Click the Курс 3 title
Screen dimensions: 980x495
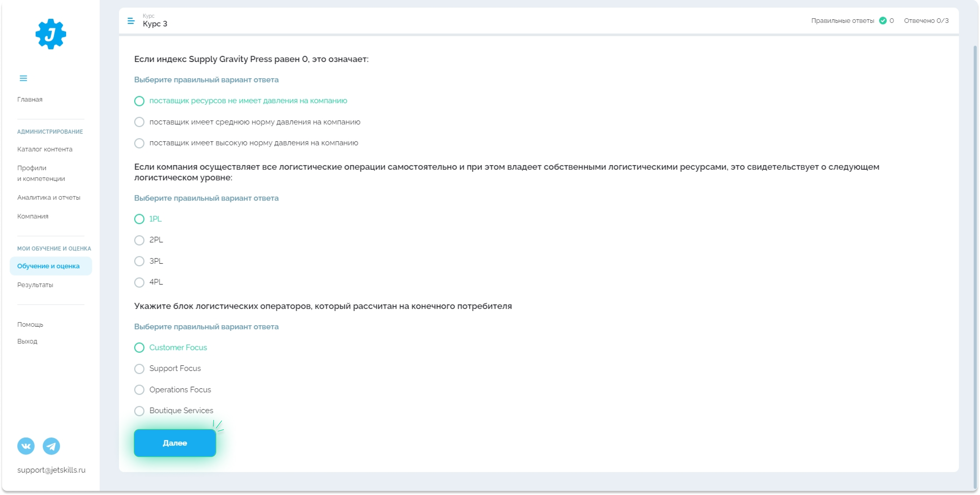point(155,24)
